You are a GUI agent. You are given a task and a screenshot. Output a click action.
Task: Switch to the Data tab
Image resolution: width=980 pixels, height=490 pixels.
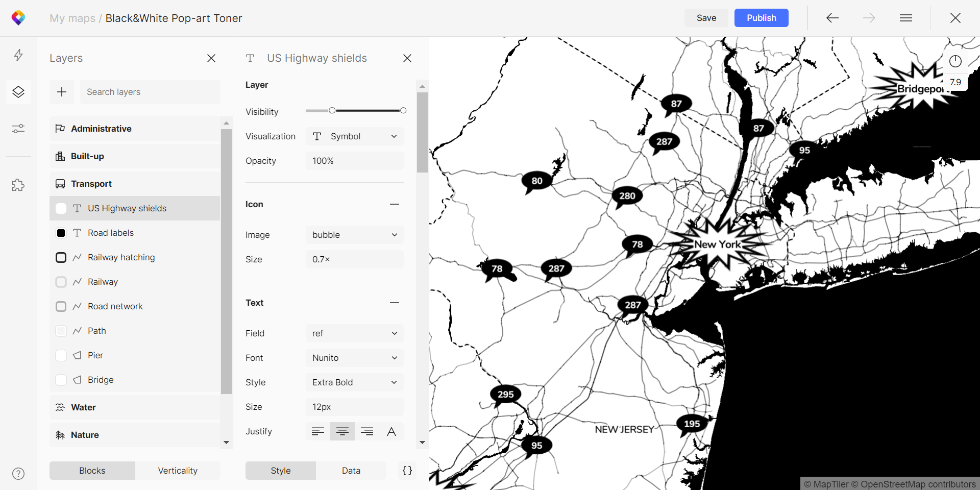pyautogui.click(x=351, y=471)
